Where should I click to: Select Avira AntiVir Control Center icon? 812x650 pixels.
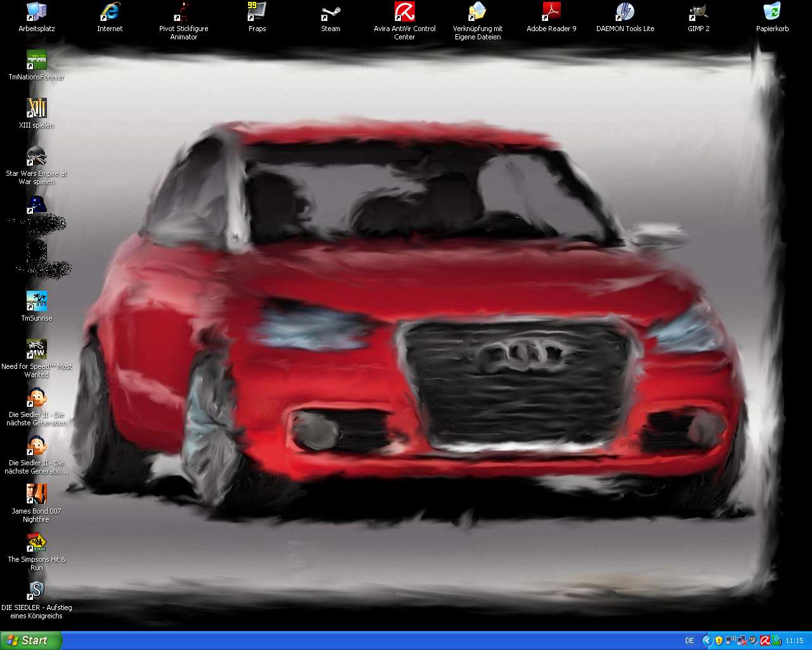[x=404, y=12]
